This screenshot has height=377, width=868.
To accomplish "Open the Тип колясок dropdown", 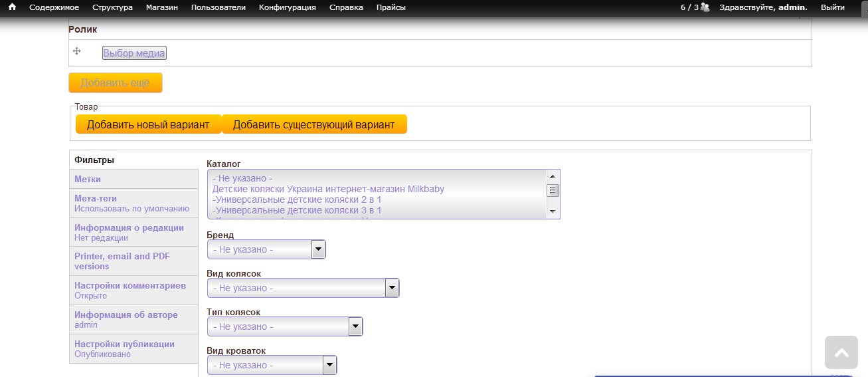I will point(285,326).
